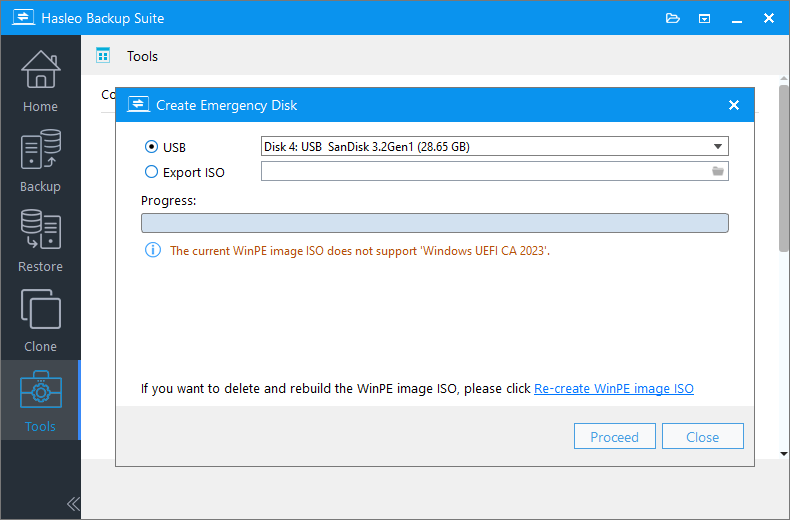Open the title bar dropdown menu icon
790x520 pixels.
click(704, 19)
